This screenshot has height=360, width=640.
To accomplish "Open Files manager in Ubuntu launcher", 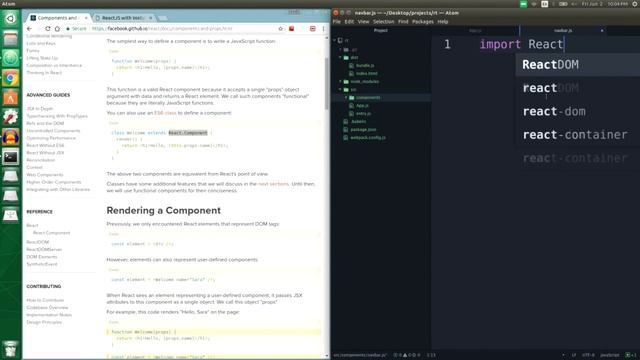I will tap(10, 38).
